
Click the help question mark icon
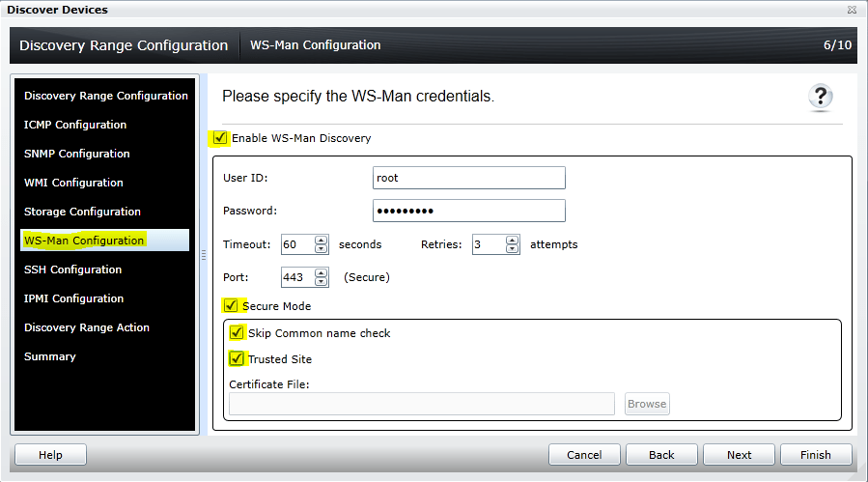click(x=821, y=97)
